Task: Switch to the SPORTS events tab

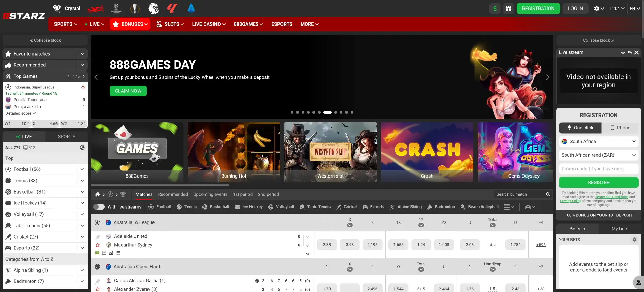Action: [66, 137]
